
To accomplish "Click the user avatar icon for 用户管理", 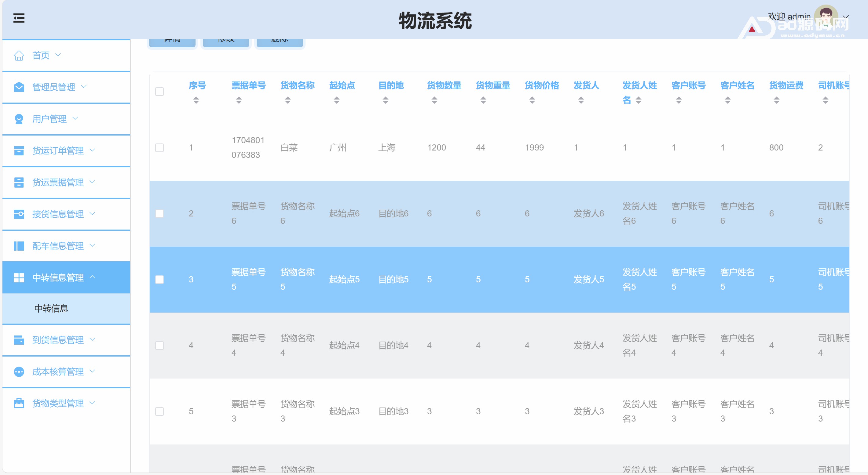I will [19, 119].
